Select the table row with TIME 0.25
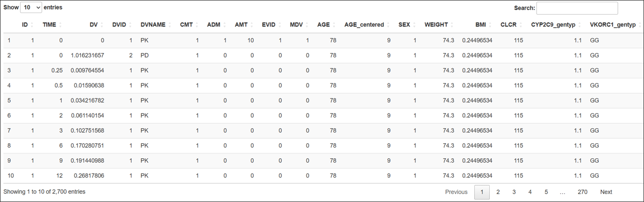The image size is (644, 202). click(322, 70)
